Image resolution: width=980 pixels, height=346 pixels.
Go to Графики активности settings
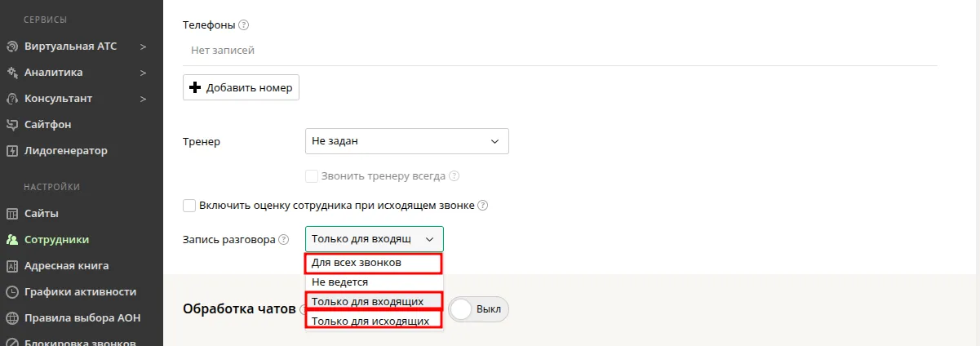click(x=80, y=292)
